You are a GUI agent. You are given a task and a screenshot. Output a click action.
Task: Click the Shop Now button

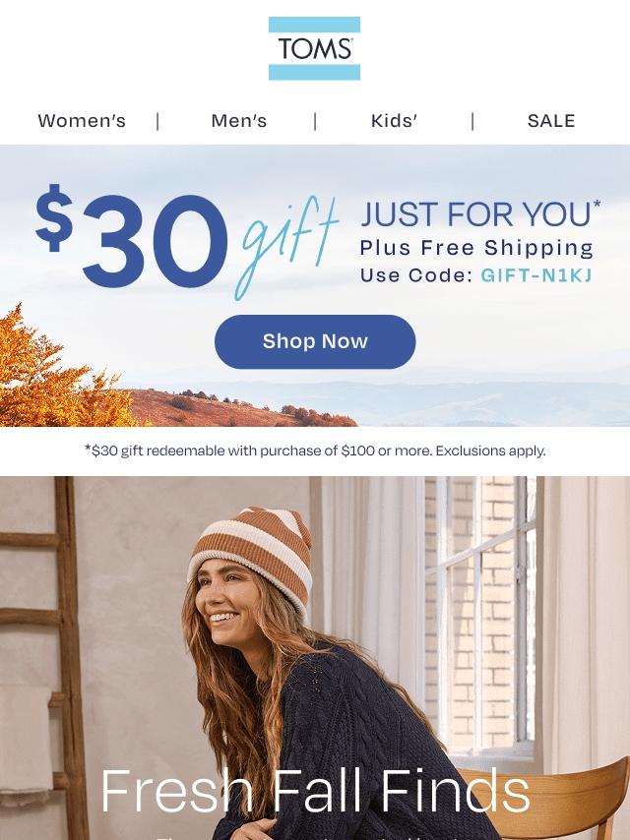315,341
